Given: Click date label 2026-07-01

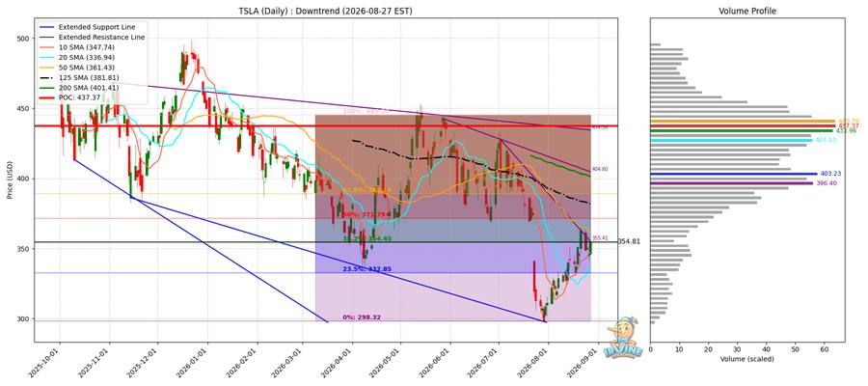Looking at the screenshot, I should click(485, 362).
